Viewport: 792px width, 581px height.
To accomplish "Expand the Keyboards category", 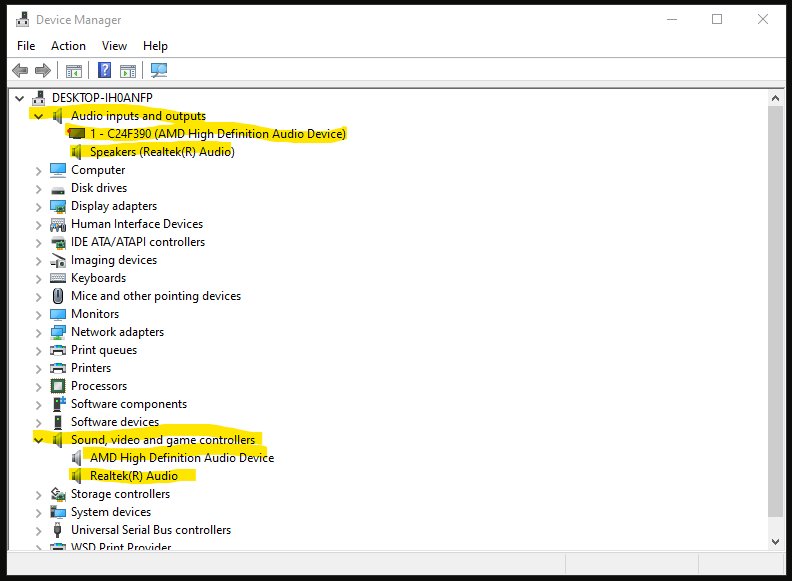I will [38, 279].
